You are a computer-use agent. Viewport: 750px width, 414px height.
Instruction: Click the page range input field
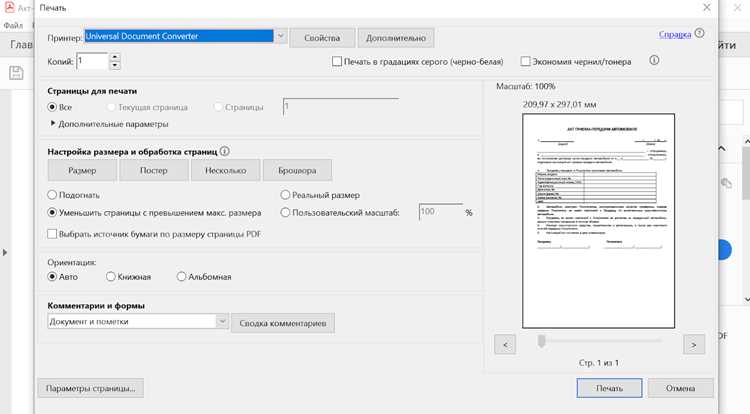[x=341, y=107]
